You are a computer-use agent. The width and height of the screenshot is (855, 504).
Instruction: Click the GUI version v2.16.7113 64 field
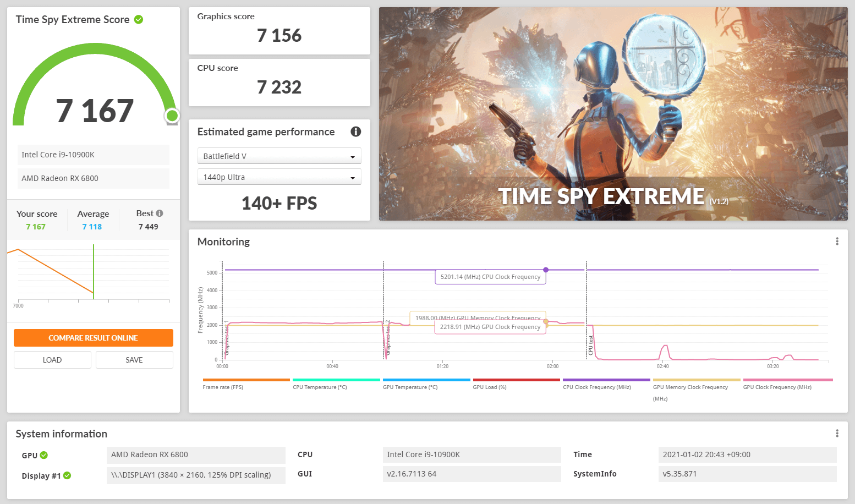pos(472,474)
